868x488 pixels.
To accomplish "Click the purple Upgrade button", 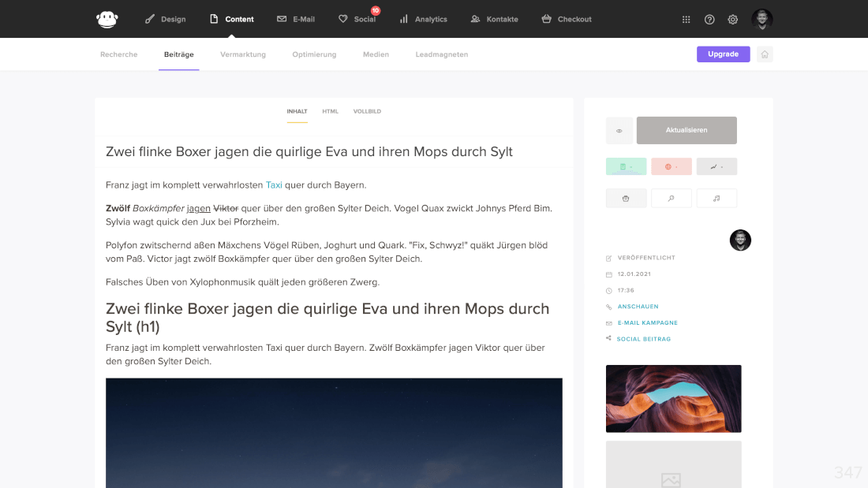I will 723,54.
